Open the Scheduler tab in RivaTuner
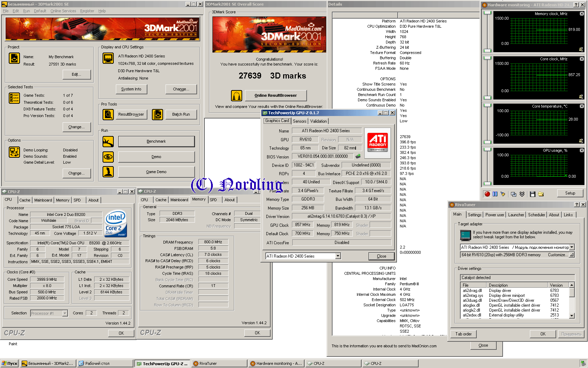The height and width of the screenshot is (368, 588). [536, 215]
